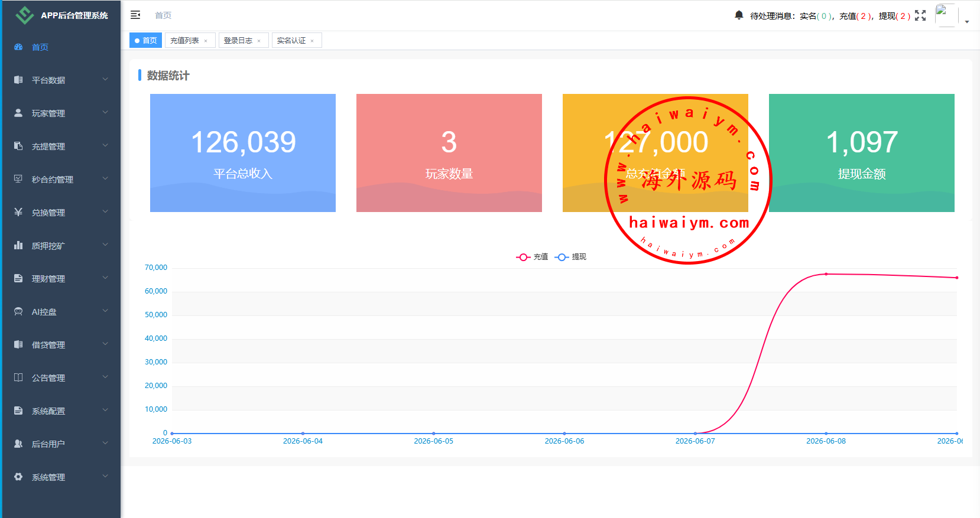Image resolution: width=980 pixels, height=518 pixels.
Task: Click the 40,000 y-axis label
Action: pyautogui.click(x=156, y=338)
